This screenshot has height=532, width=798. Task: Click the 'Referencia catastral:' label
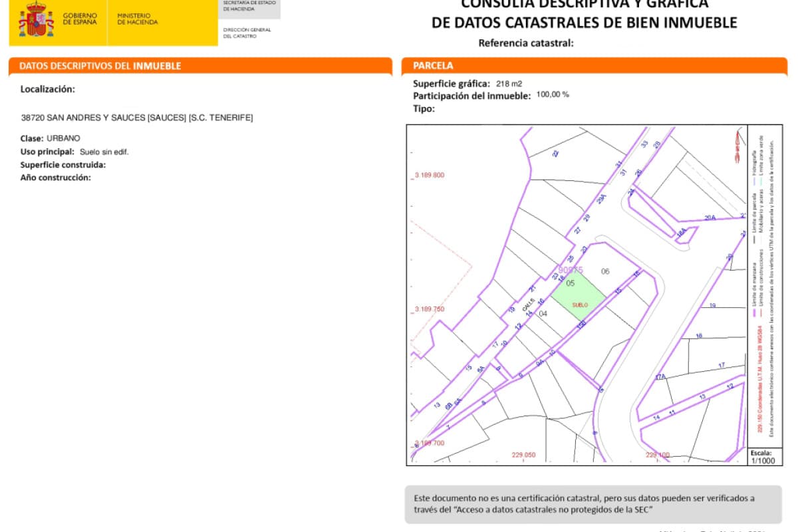coord(526,44)
